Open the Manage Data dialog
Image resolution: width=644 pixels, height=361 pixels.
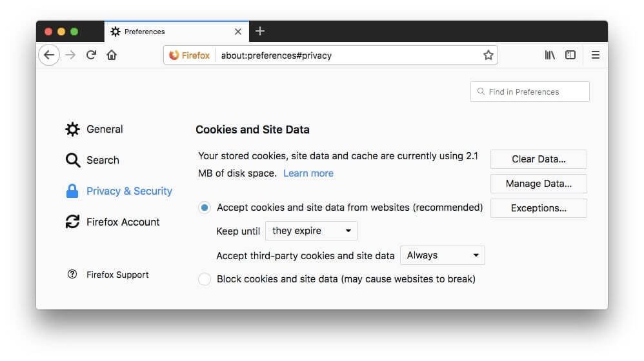coord(538,184)
